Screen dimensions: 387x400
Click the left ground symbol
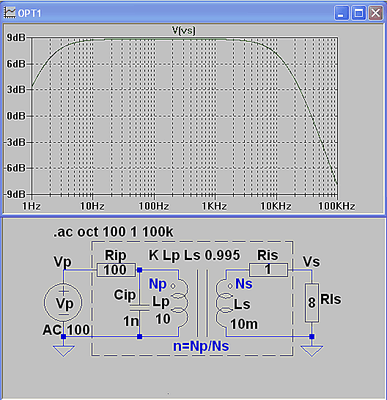63,351
